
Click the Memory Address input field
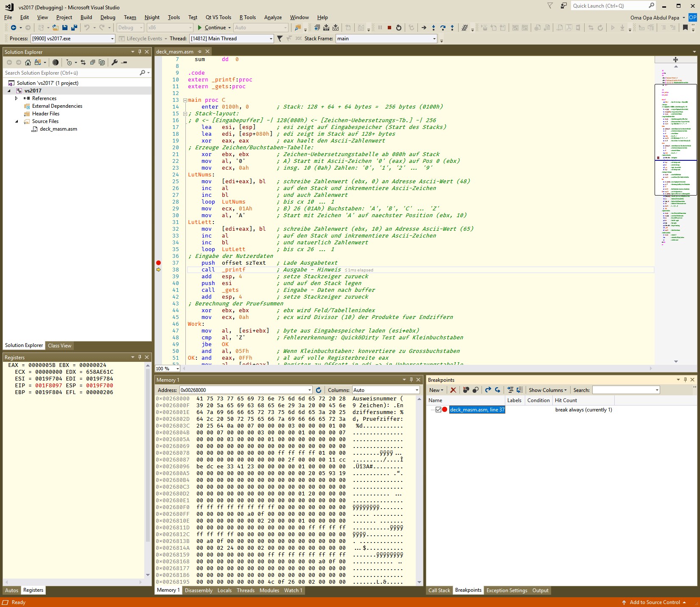[246, 390]
